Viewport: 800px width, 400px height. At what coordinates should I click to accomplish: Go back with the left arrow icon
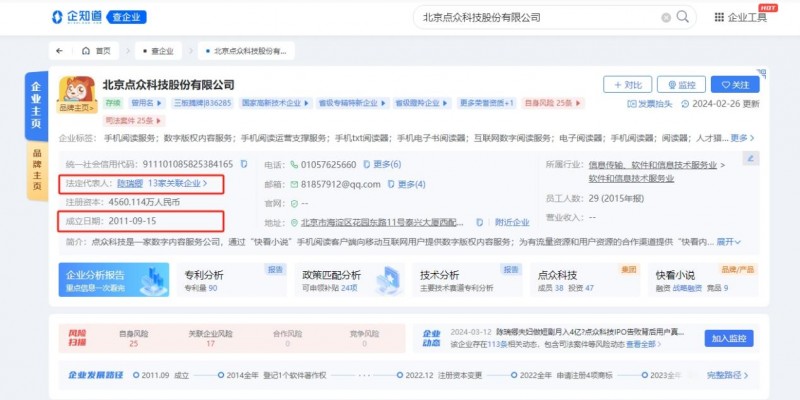pyautogui.click(x=60, y=51)
